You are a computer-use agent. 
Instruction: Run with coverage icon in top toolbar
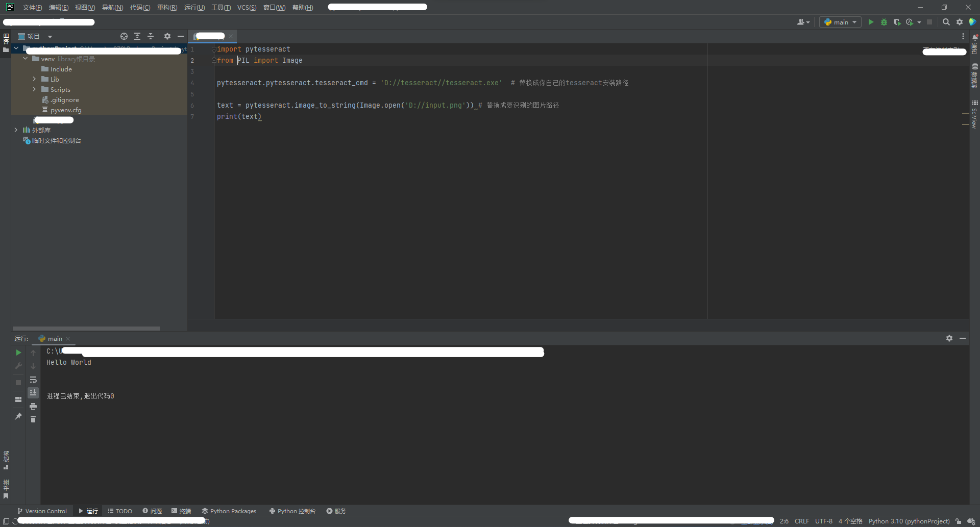tap(897, 22)
